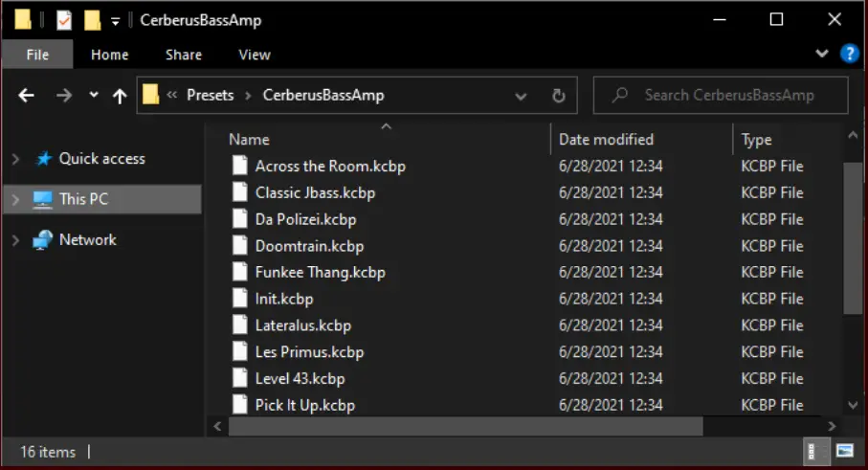Switch to large icons view
868x470 pixels.
[x=845, y=450]
